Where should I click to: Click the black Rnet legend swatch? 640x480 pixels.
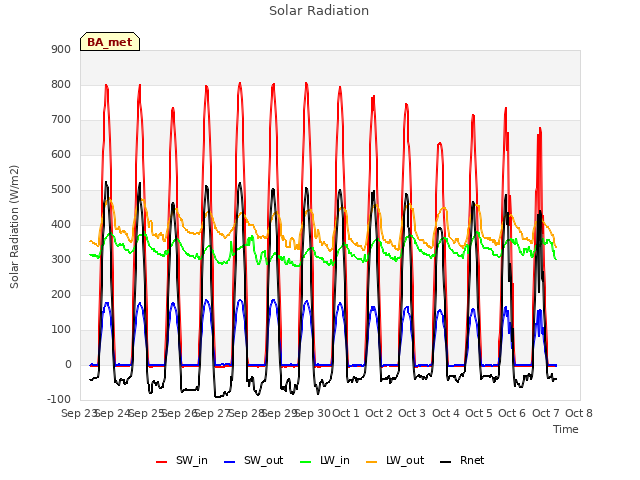[446, 462]
